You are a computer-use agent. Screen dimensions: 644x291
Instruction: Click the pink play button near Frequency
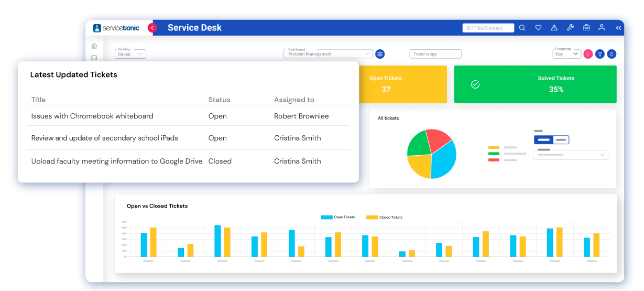point(588,54)
